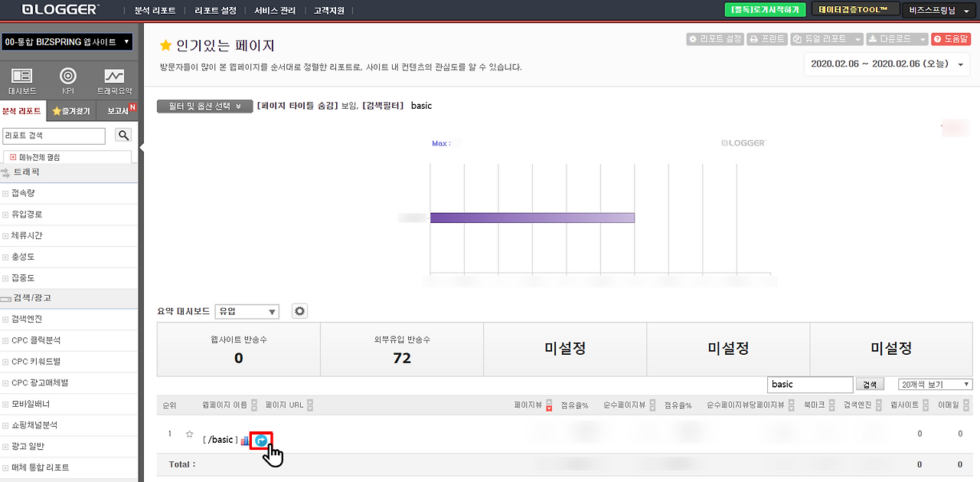Open the 비즈스프링님 account dropdown
Viewport: 980px width, 482px height.
pos(939,10)
